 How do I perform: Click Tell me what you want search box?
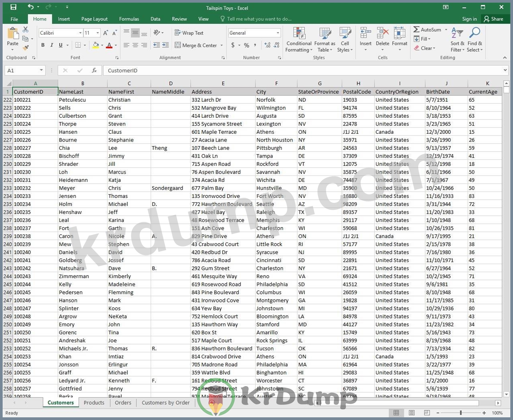pos(256,19)
